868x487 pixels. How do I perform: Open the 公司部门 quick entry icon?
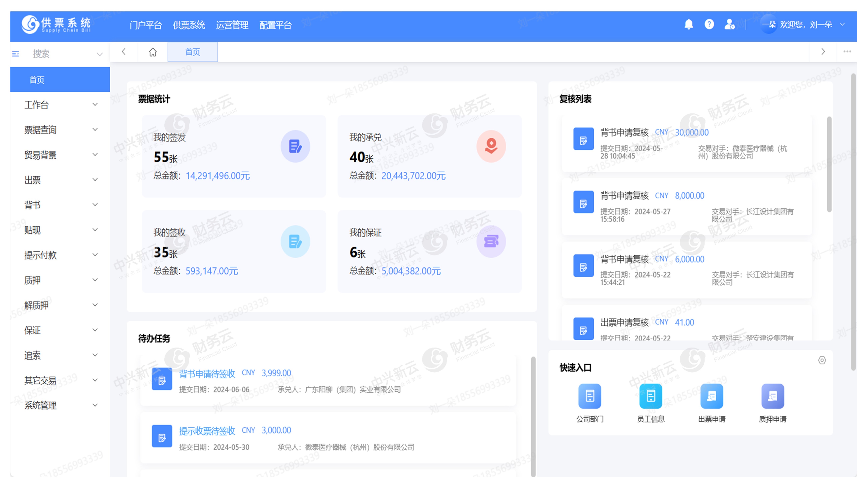[x=590, y=396]
